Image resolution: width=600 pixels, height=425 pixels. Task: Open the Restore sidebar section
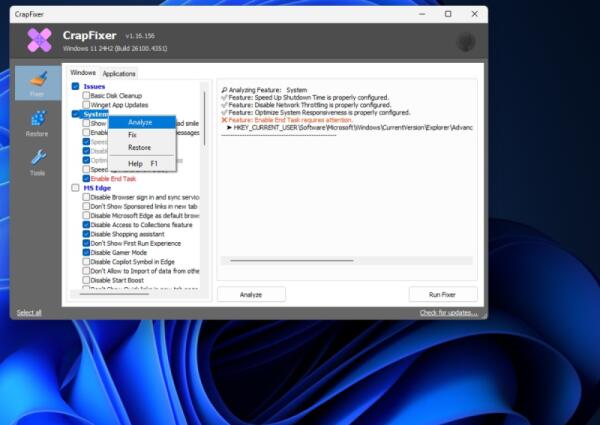coord(37,123)
